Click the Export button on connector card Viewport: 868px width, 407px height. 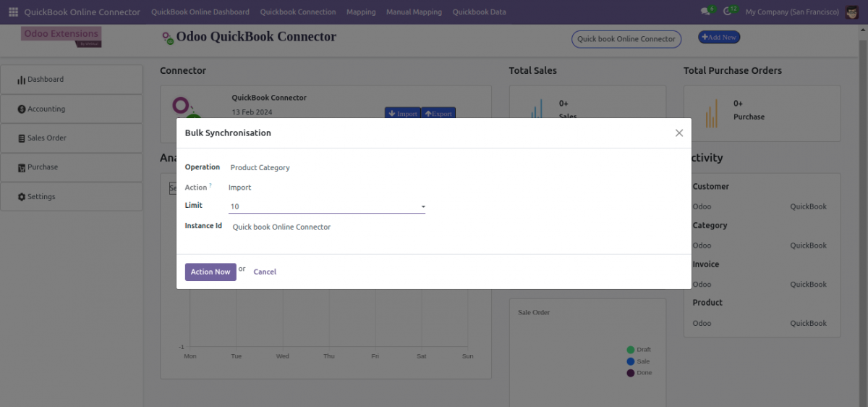[x=438, y=113]
